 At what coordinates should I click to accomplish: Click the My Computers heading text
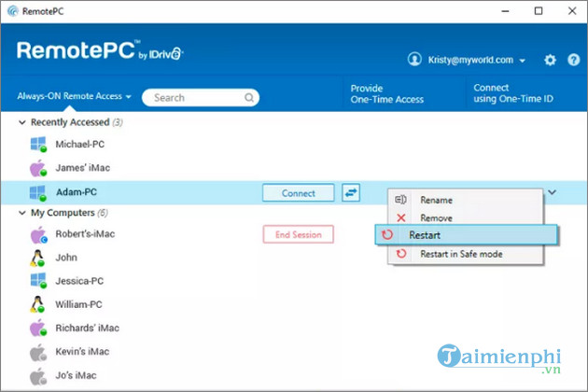tap(63, 213)
